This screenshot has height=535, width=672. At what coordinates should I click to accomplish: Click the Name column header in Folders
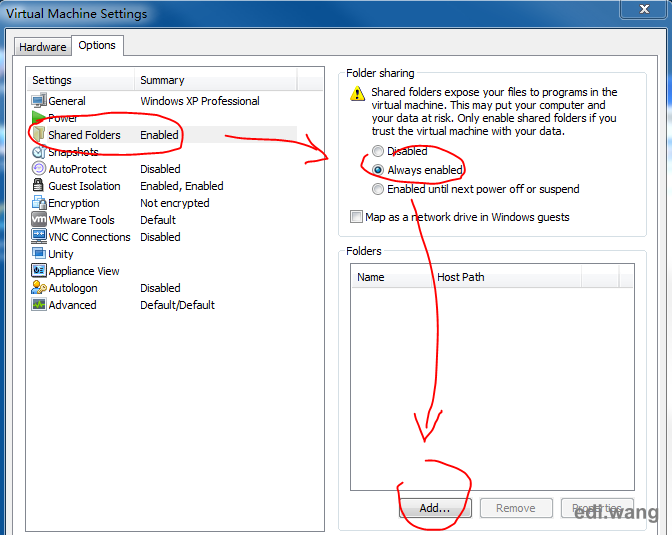point(391,277)
